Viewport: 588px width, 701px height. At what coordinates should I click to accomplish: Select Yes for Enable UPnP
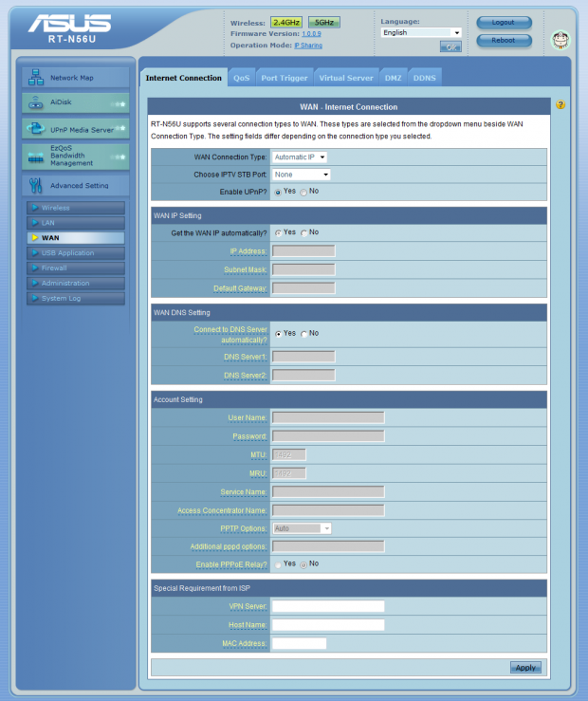278,193
